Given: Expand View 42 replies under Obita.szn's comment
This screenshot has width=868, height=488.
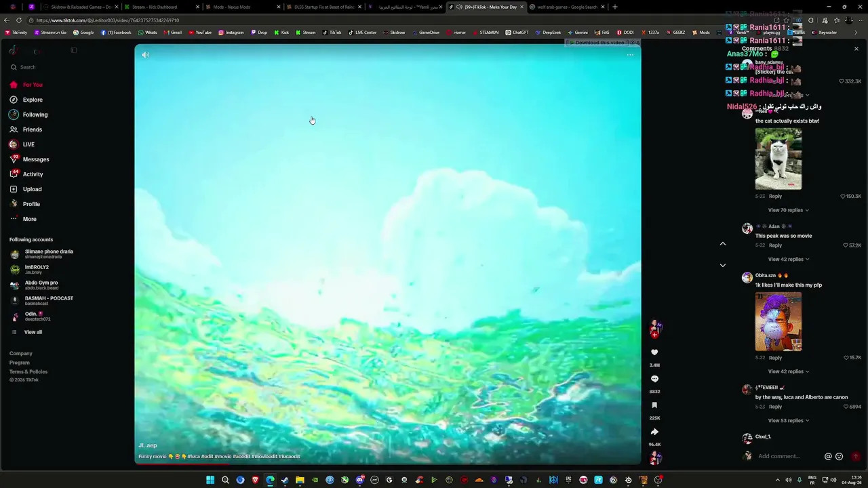Looking at the screenshot, I should tap(788, 371).
